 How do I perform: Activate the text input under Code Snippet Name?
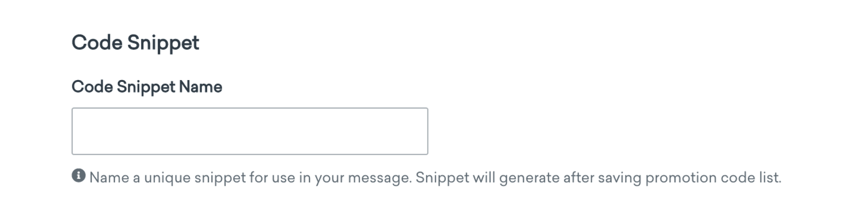pyautogui.click(x=250, y=131)
